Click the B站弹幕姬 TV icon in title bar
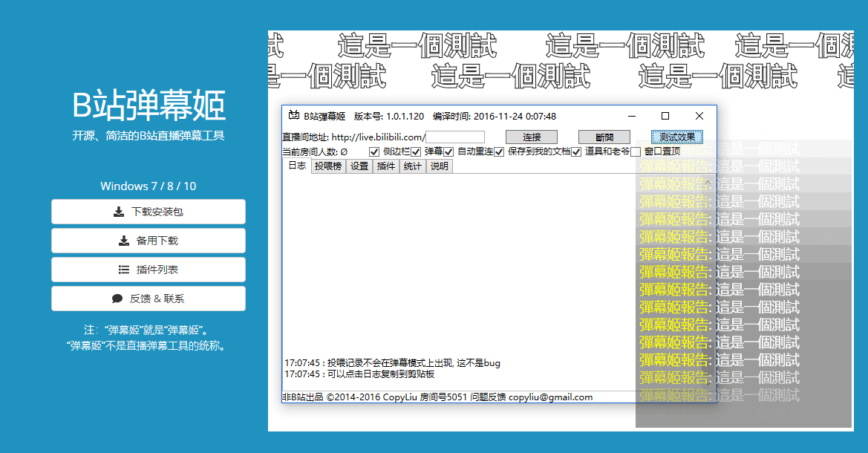 293,116
